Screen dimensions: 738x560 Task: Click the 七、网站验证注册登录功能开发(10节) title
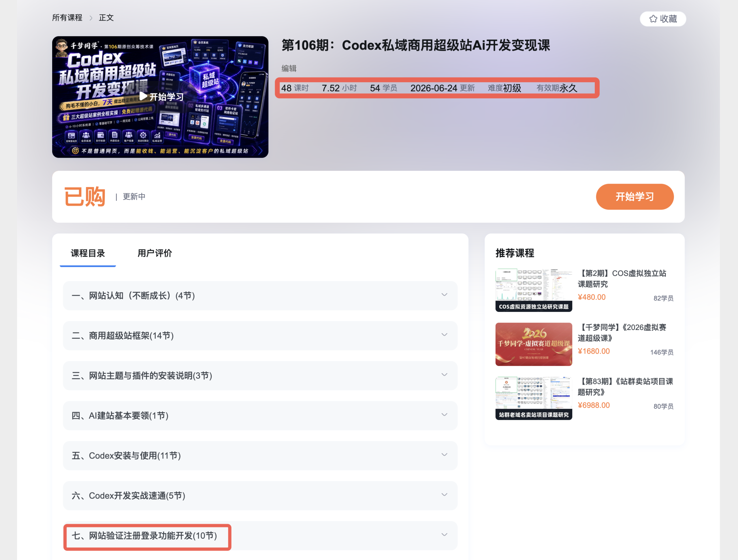click(x=144, y=536)
